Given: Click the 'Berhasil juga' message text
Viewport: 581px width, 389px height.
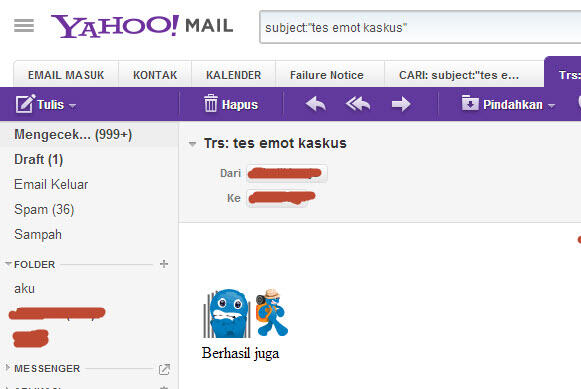Looking at the screenshot, I should [240, 353].
